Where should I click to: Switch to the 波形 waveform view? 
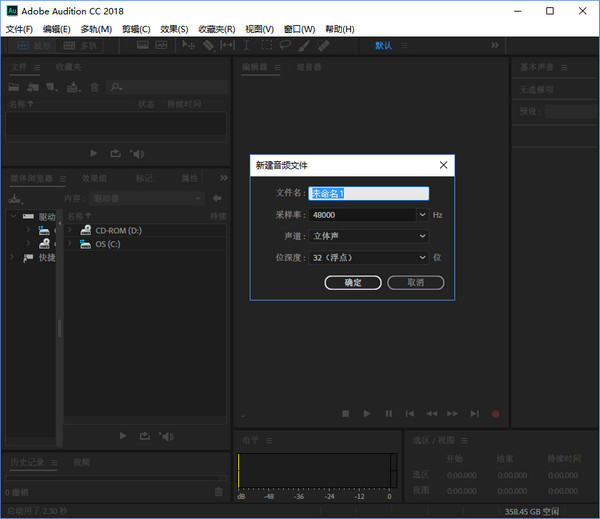34,46
